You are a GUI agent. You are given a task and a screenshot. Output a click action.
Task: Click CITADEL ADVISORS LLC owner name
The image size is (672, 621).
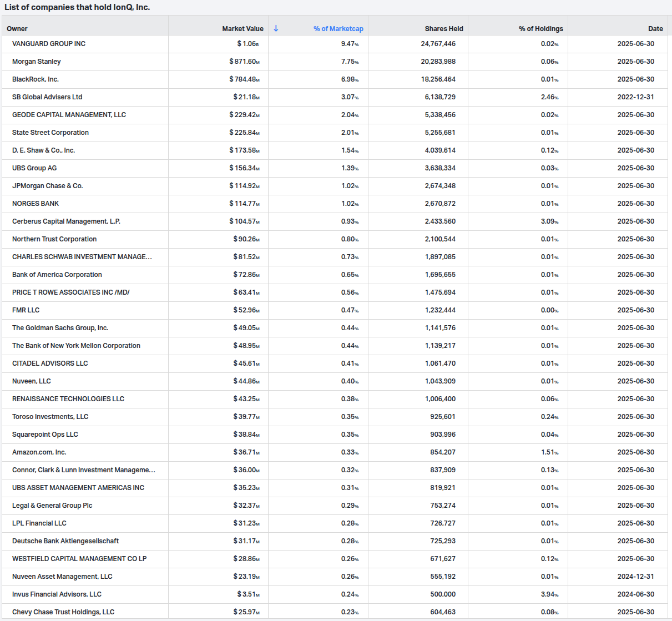50,363
